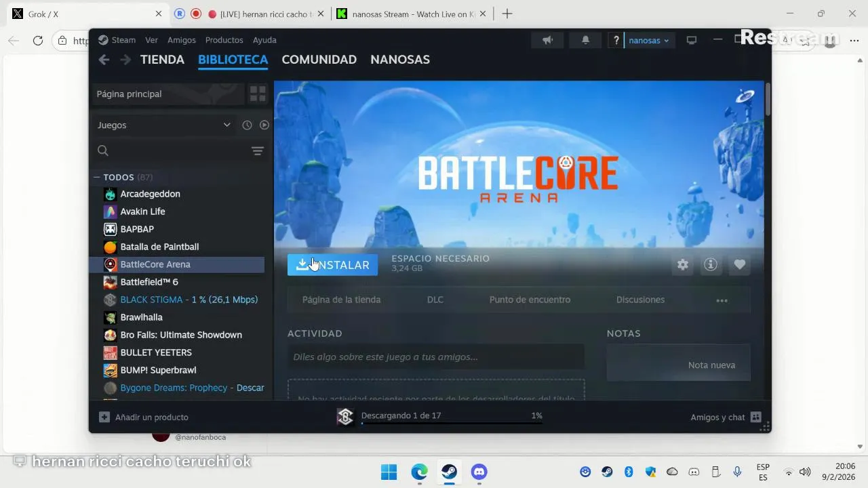Click the Arcadegeddon game icon
The height and width of the screenshot is (488, 868).
tap(110, 194)
